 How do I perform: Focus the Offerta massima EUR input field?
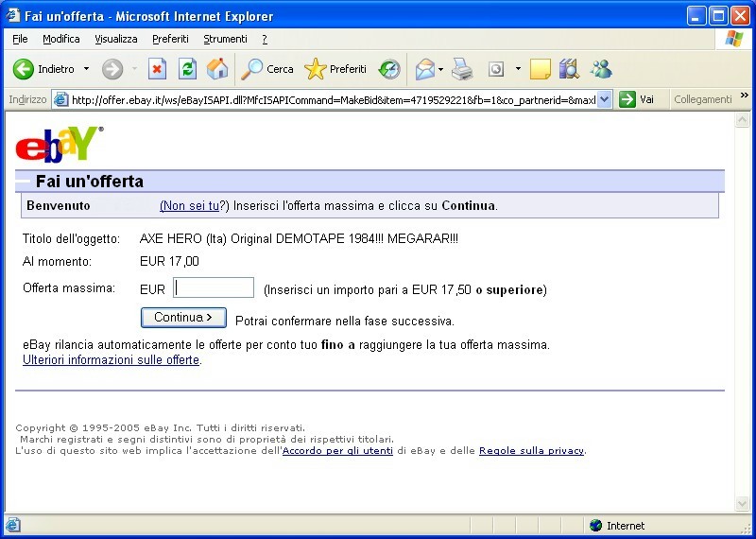pos(214,287)
